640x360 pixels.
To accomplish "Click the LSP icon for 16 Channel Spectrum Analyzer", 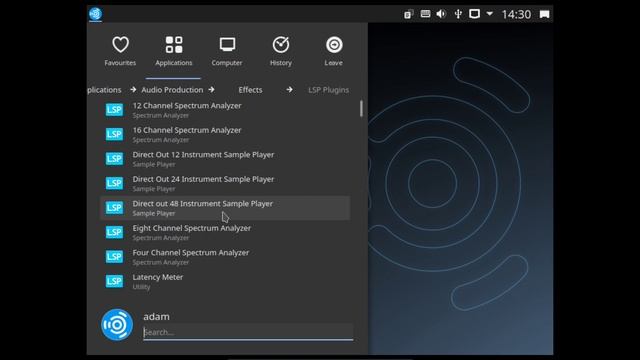I will click(x=114, y=134).
